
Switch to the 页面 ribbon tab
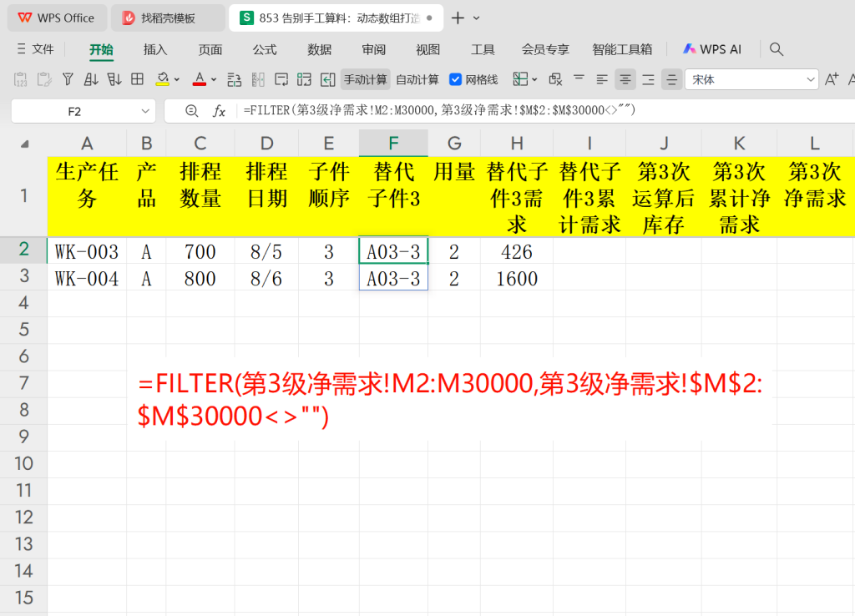pyautogui.click(x=210, y=49)
